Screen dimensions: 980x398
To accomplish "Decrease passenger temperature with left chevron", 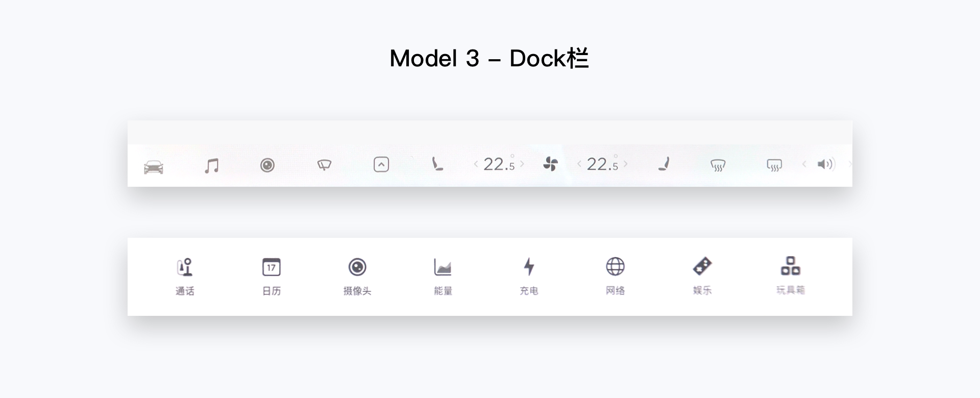I will pyautogui.click(x=579, y=164).
